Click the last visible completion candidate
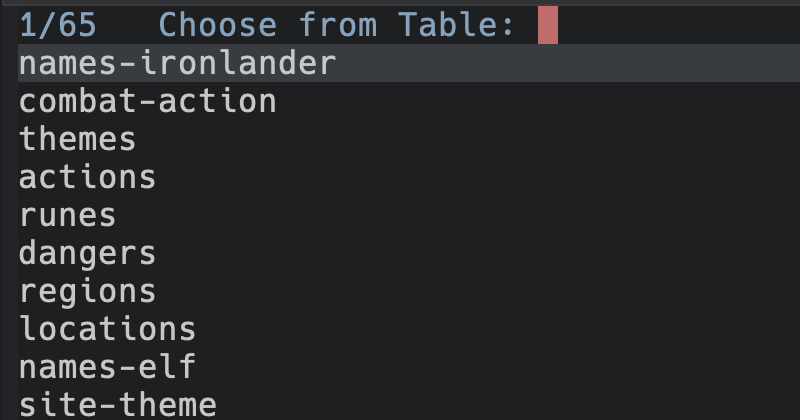Image resolution: width=800 pixels, height=420 pixels. point(117,405)
